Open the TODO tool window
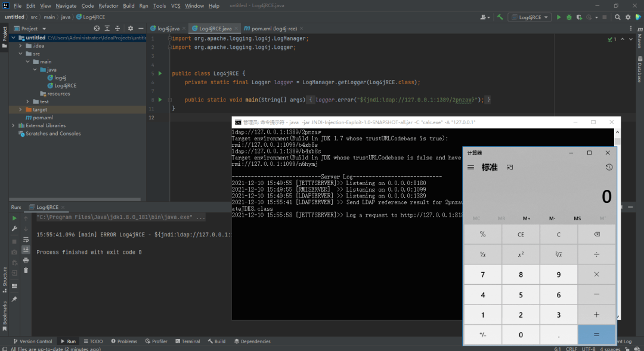644x351 pixels. point(93,341)
